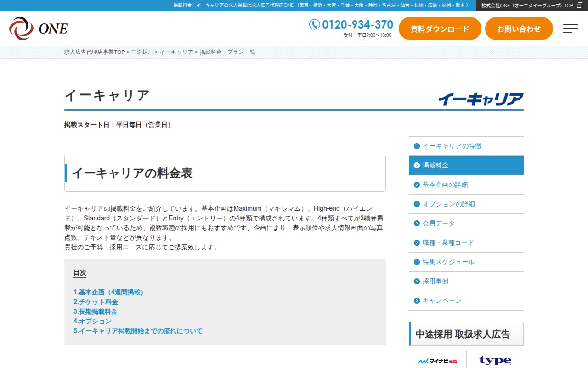This screenshot has height=368, width=588.
Task: Call the 0120-934-370 phone number link
Action: click(x=357, y=24)
